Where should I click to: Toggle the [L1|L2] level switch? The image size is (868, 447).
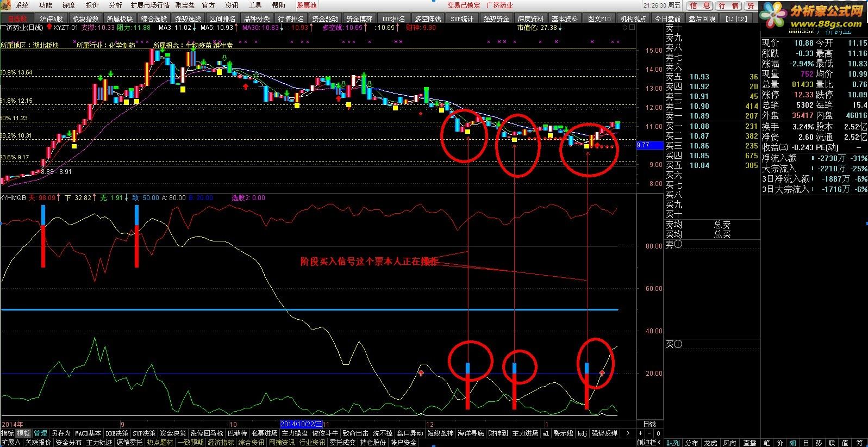coord(736,18)
